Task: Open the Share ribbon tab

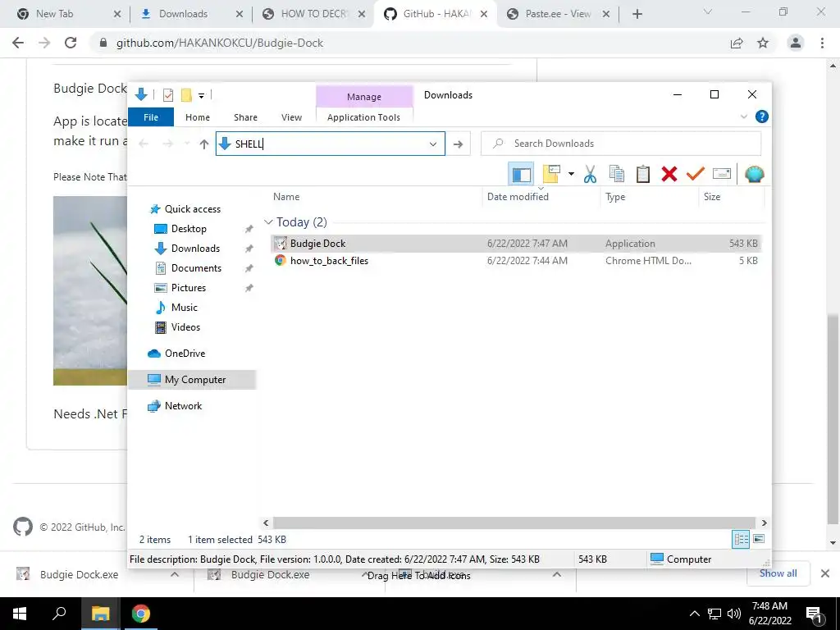Action: tap(245, 116)
